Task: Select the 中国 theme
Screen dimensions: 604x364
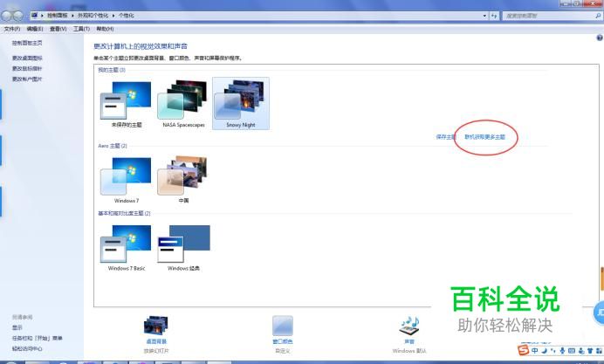Action: coord(183,180)
